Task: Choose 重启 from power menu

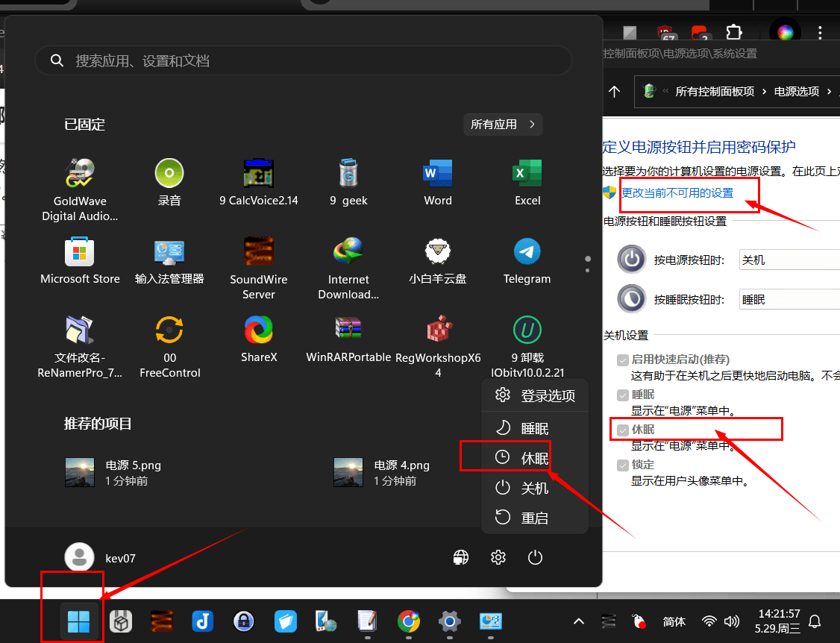Action: (534, 518)
